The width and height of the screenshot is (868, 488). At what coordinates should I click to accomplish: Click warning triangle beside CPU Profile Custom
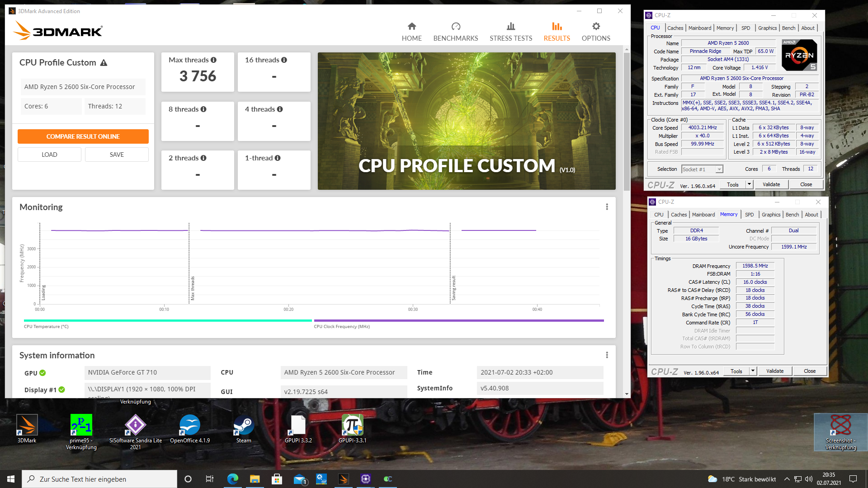(104, 63)
